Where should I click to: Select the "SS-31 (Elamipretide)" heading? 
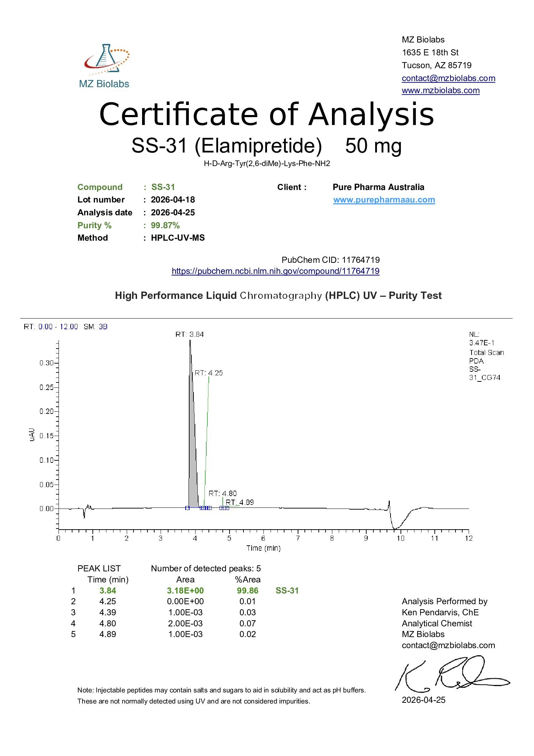(x=227, y=146)
